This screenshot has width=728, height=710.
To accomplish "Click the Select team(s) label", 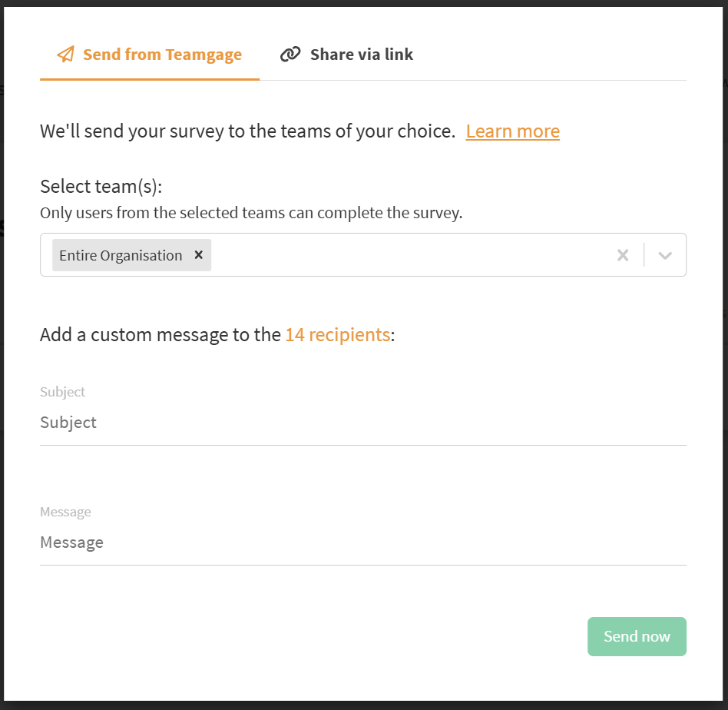I will click(x=101, y=187).
